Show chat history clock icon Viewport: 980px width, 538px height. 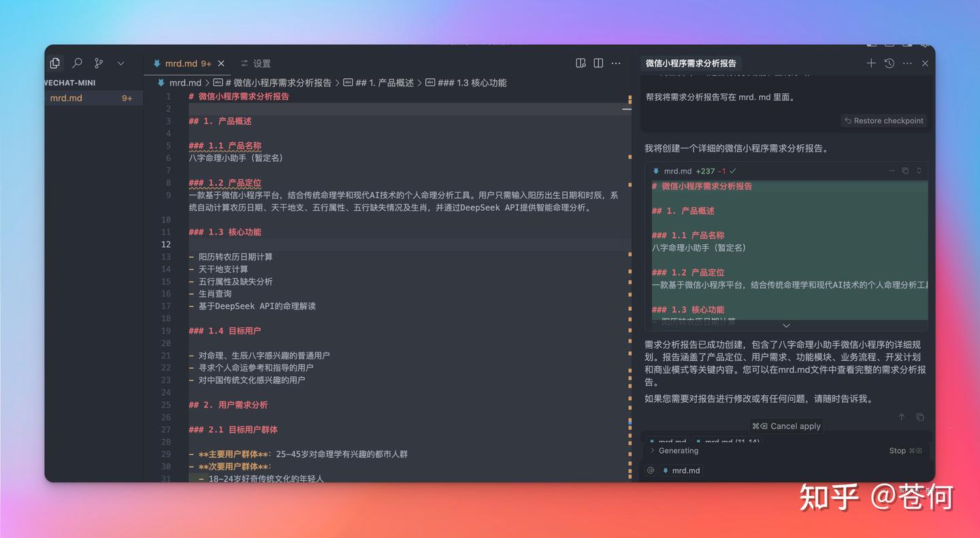click(889, 63)
